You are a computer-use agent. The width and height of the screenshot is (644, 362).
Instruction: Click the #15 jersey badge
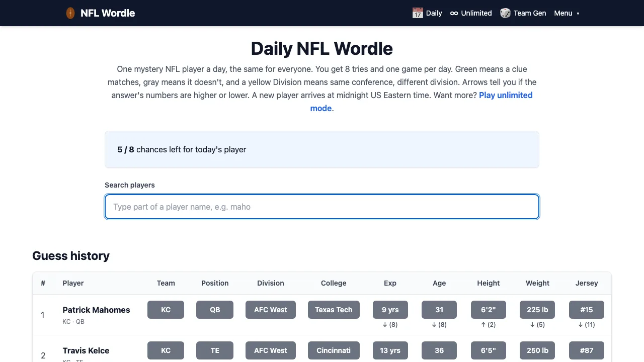[x=587, y=310]
